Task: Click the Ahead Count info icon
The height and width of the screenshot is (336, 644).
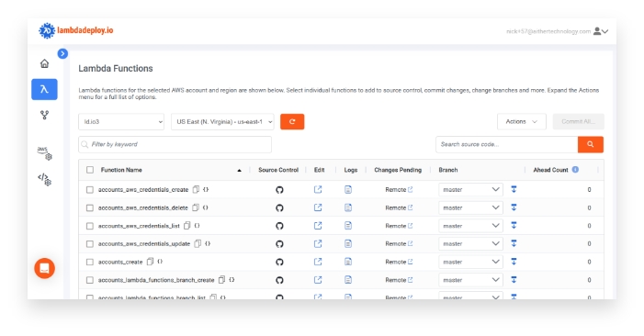Action: pos(575,170)
